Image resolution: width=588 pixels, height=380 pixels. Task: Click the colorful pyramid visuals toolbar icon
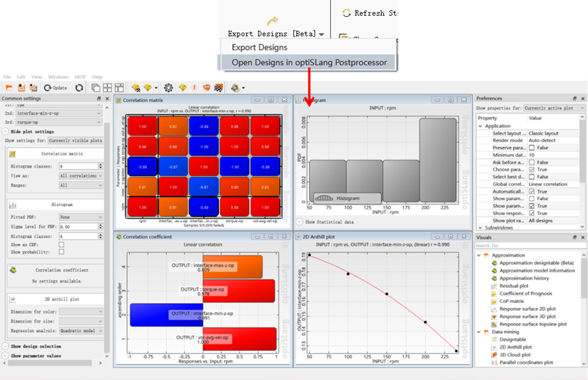(235, 88)
